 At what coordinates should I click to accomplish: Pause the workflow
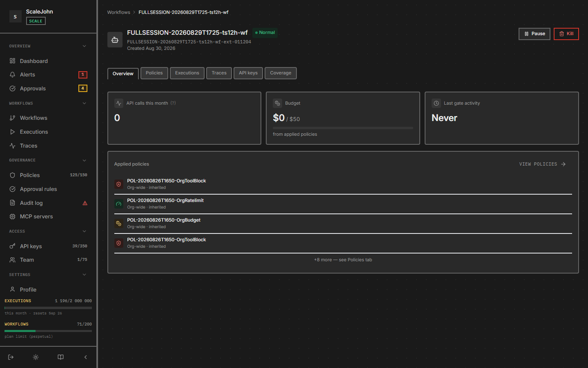coord(535,34)
